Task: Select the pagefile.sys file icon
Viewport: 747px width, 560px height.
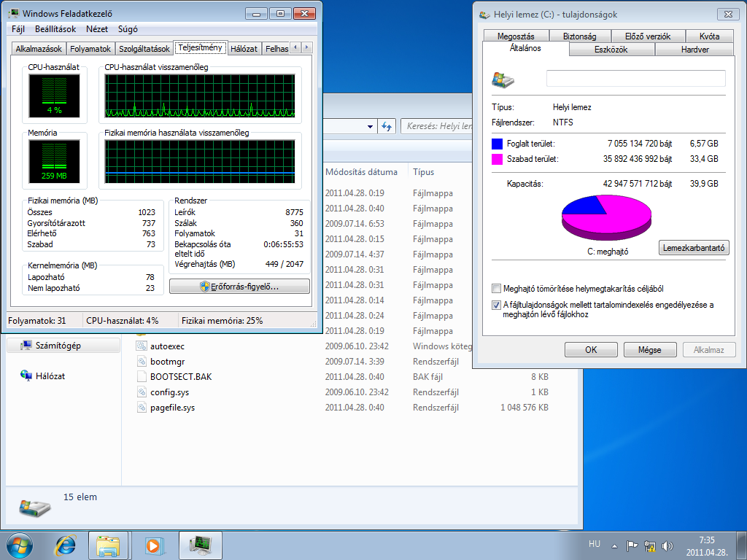Action: (x=142, y=407)
